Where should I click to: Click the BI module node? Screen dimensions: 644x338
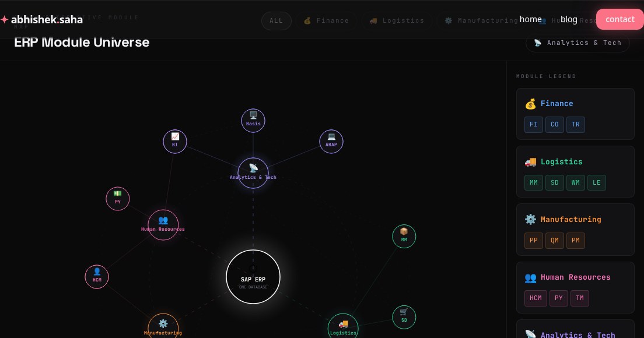pyautogui.click(x=175, y=142)
